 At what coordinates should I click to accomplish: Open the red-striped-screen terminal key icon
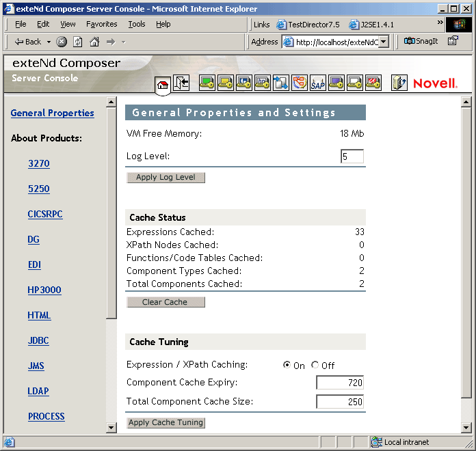tap(373, 83)
